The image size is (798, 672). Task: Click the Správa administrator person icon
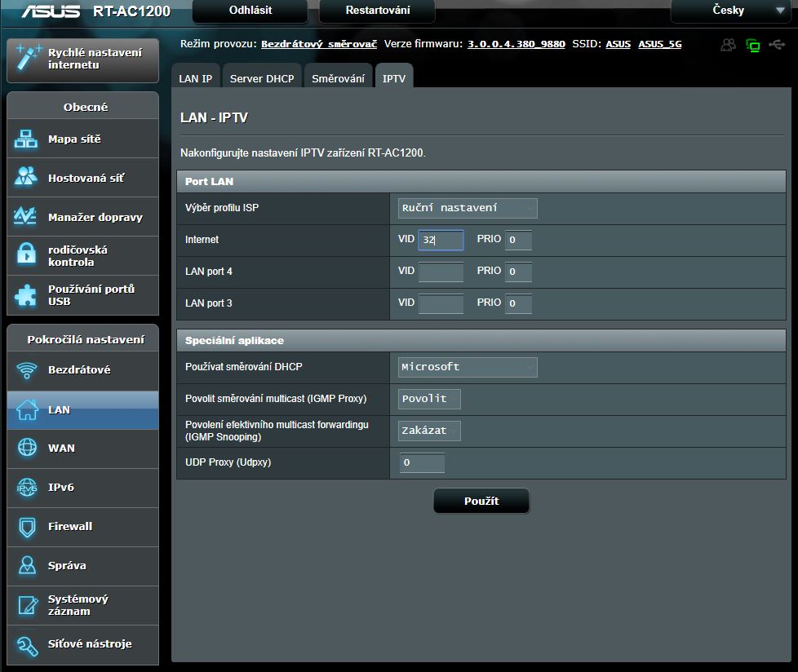coord(27,565)
